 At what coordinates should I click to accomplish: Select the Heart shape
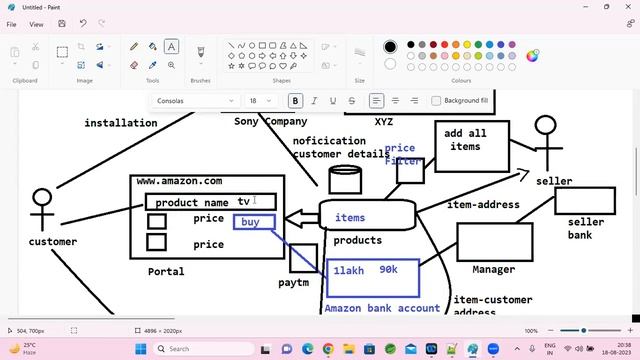283,66
